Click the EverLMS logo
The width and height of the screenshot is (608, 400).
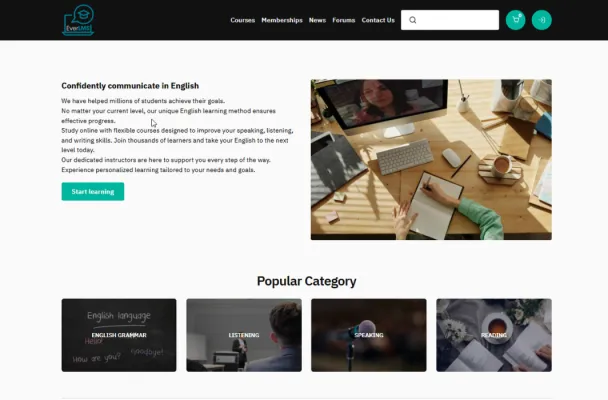[x=78, y=20]
